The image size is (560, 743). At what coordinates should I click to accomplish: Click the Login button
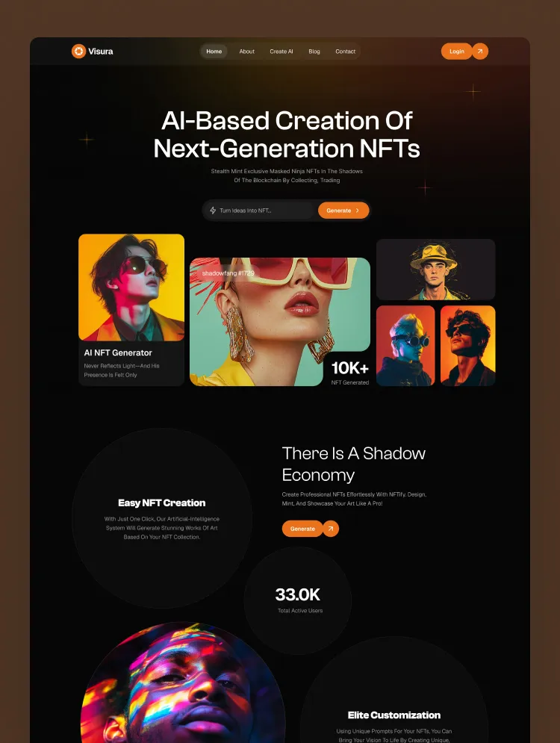457,52
